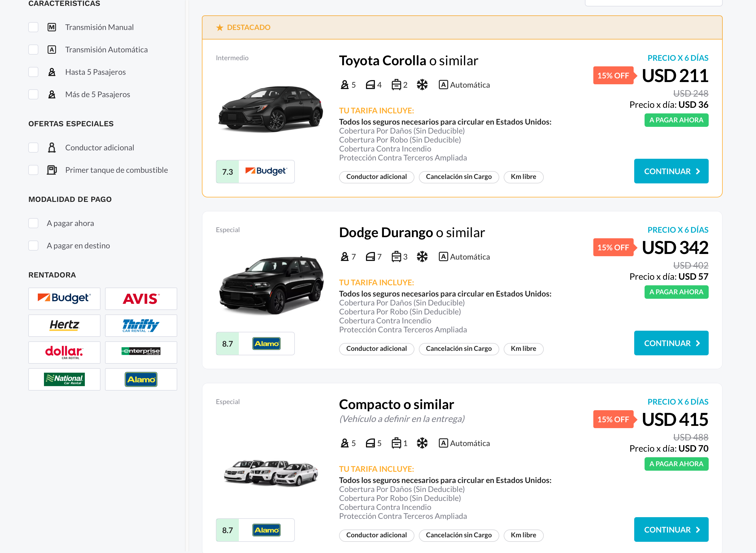Click the passenger icon beside Más de 5 Pasajeros
Viewport: 756px width, 553px height.
(52, 94)
